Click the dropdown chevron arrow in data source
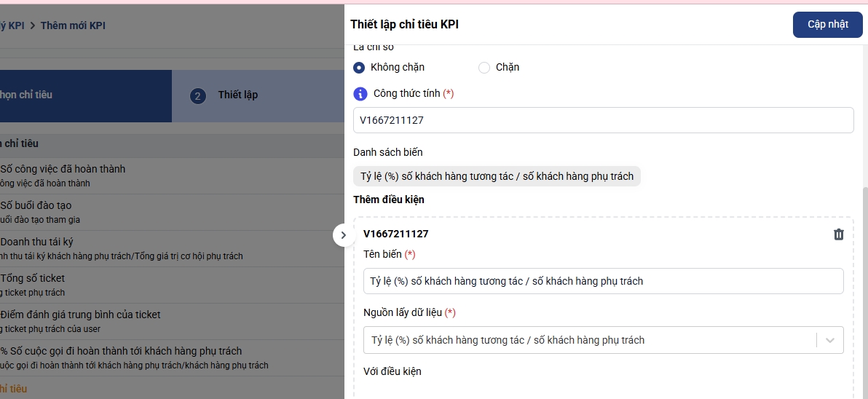Viewport: 868px width, 399px height. pyautogui.click(x=830, y=340)
